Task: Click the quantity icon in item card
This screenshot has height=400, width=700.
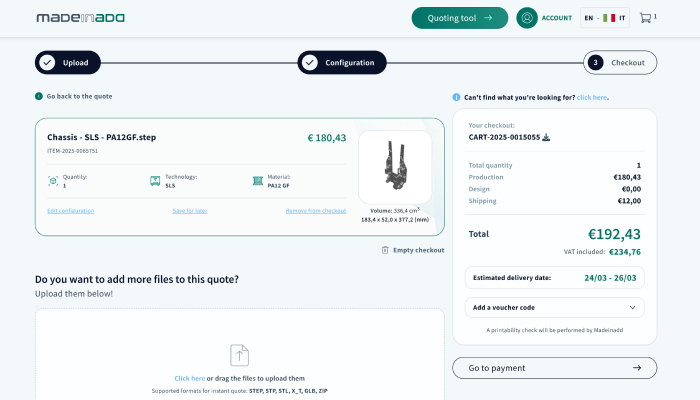Action: (53, 181)
